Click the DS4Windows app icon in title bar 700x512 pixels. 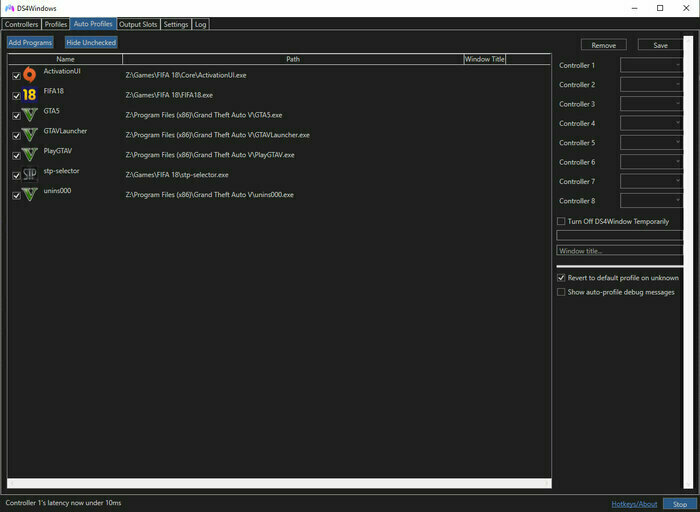point(9,8)
